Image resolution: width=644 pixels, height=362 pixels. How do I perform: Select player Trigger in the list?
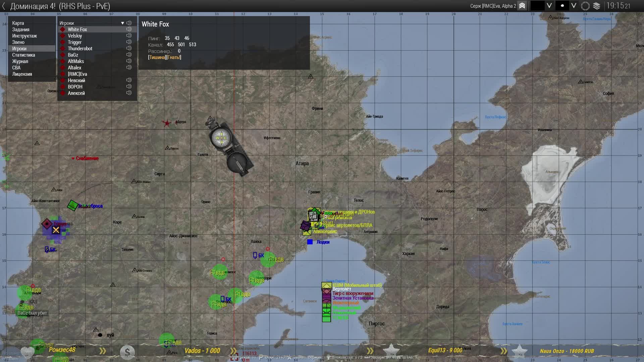(74, 42)
